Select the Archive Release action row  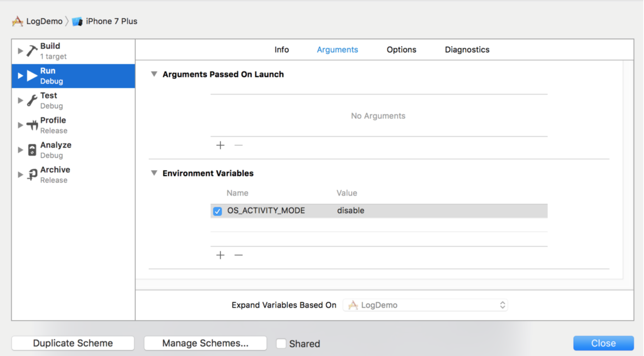(x=73, y=175)
